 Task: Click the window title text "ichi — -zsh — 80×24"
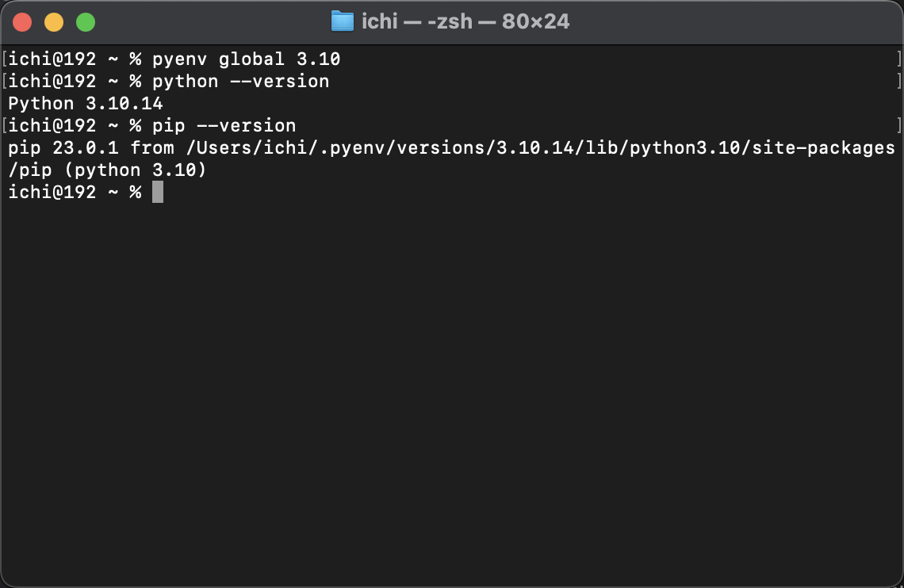pos(465,21)
